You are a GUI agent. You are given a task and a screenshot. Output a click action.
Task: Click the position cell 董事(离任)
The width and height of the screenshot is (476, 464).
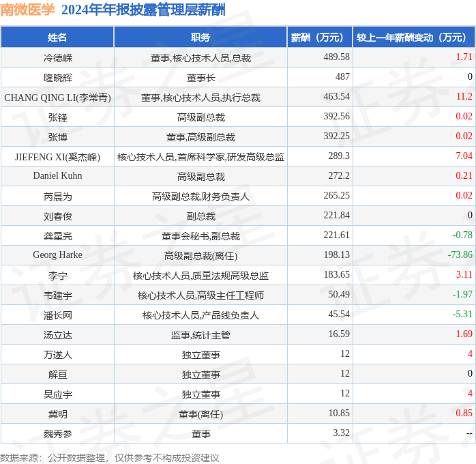200,414
